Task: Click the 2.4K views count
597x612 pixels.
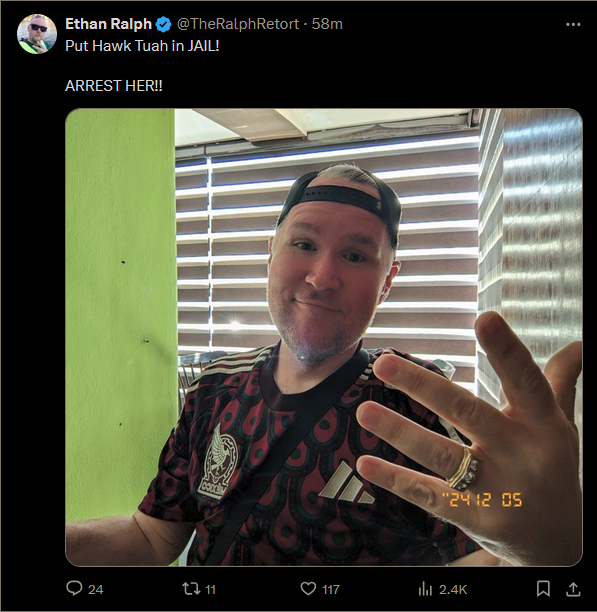Action: pos(453,589)
